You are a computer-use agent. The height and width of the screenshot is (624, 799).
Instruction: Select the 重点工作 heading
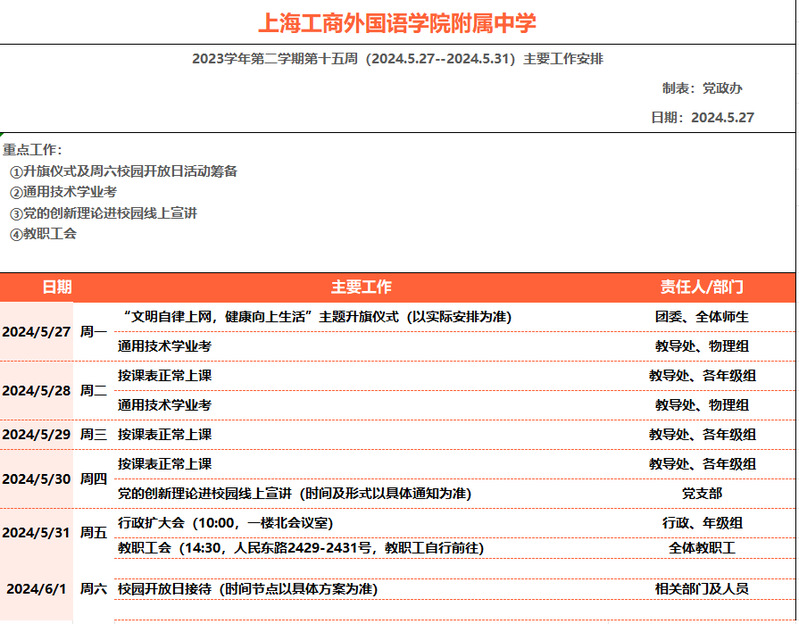click(32, 150)
